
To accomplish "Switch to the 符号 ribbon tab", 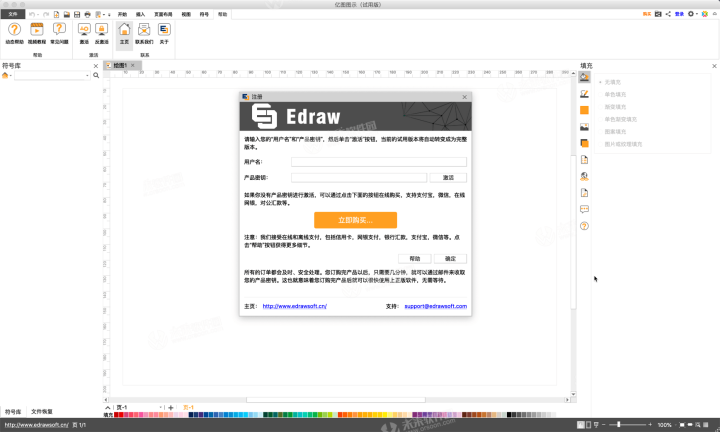I will point(204,14).
